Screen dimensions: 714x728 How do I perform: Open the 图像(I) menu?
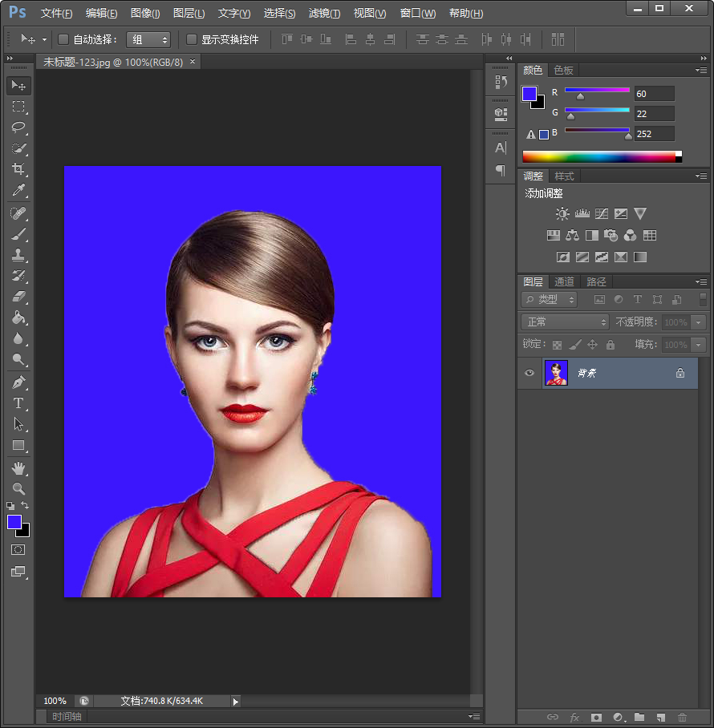[145, 13]
